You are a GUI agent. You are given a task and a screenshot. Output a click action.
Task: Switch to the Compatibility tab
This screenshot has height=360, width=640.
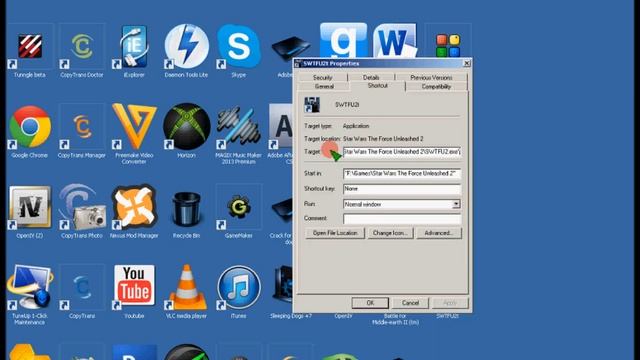point(436,86)
